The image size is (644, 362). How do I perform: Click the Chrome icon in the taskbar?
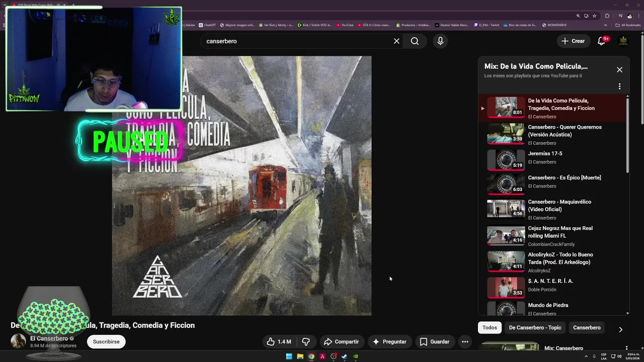[x=311, y=356]
